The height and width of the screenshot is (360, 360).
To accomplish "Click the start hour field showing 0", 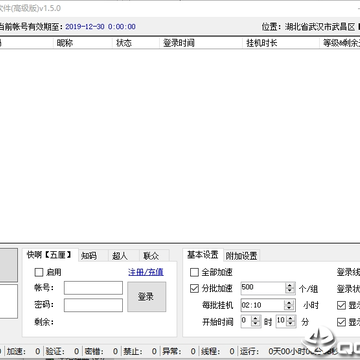I will click(x=247, y=322).
